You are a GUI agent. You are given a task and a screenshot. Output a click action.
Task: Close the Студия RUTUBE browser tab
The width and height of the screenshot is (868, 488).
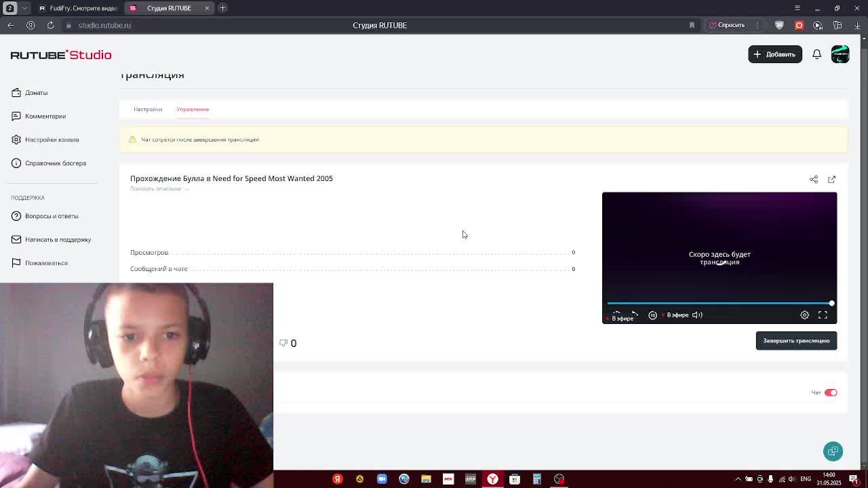[x=207, y=8]
